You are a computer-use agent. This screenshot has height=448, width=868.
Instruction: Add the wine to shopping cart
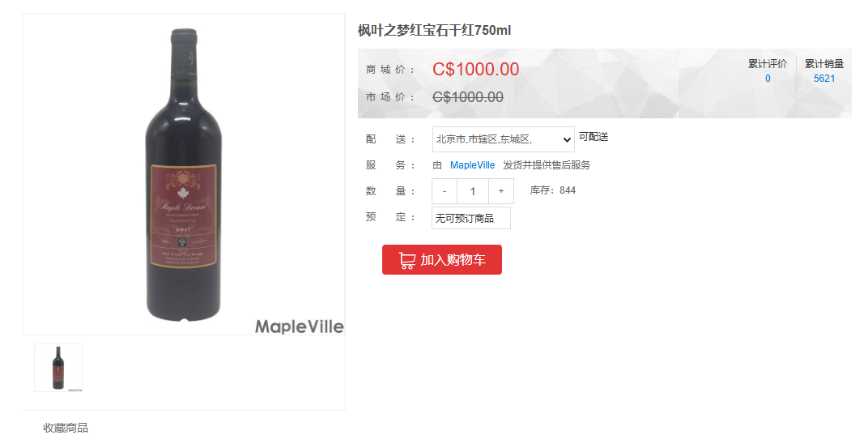coord(442,260)
